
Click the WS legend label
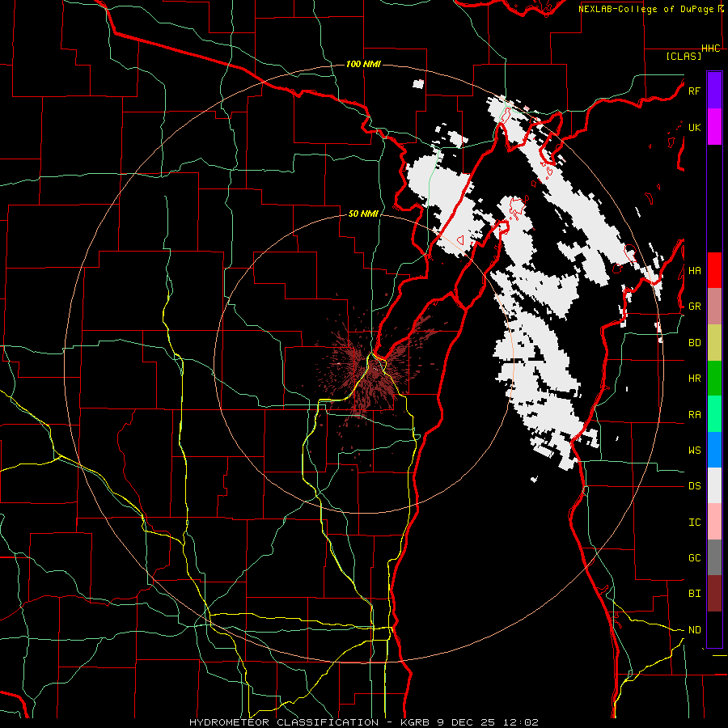(x=694, y=451)
